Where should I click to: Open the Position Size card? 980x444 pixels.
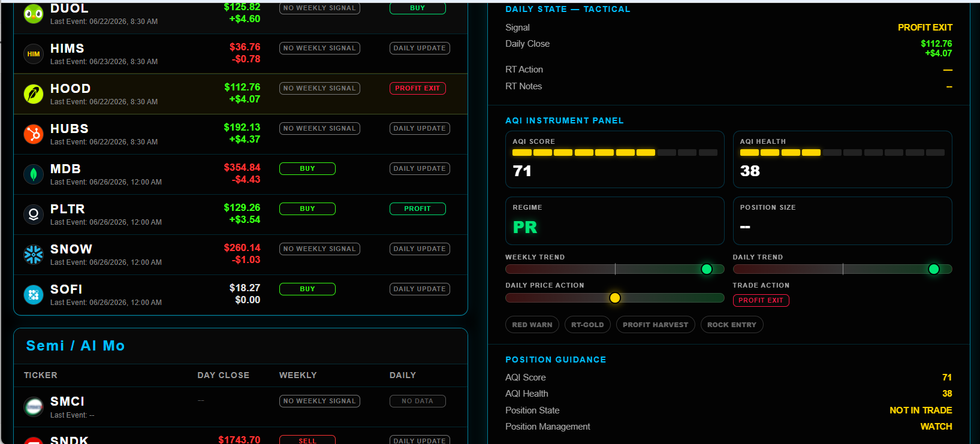842,221
